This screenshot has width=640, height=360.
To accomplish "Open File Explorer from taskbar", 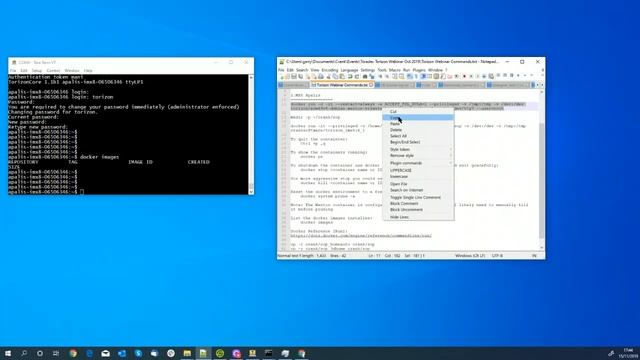I will pos(187,353).
